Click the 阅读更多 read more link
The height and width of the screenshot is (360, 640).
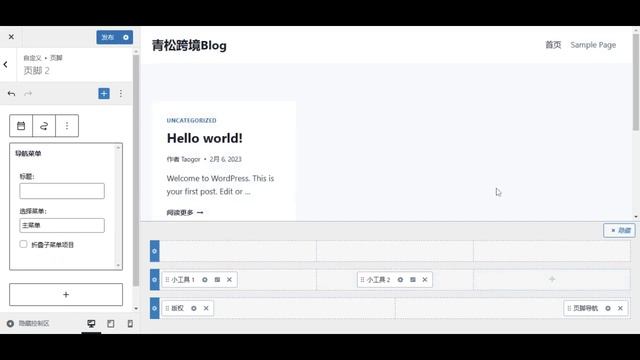(185, 212)
